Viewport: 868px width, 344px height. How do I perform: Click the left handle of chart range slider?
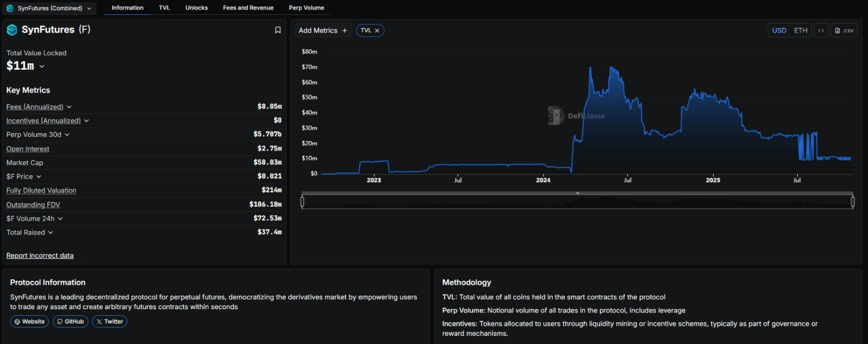[x=302, y=202]
